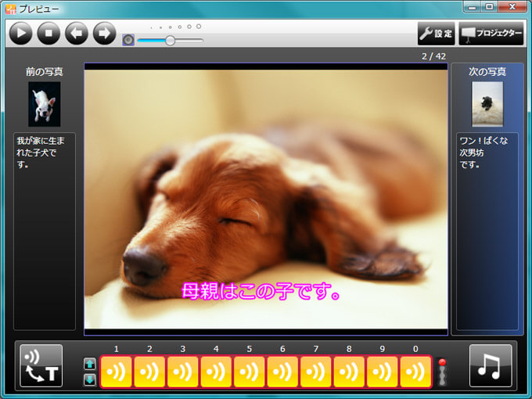
Task: Open 設定 settings
Action: tap(436, 34)
